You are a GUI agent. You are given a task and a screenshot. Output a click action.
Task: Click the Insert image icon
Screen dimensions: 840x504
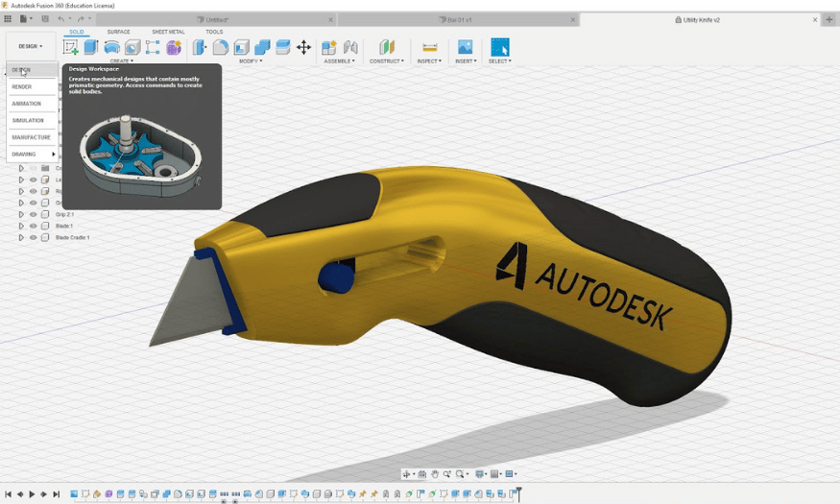(465, 47)
